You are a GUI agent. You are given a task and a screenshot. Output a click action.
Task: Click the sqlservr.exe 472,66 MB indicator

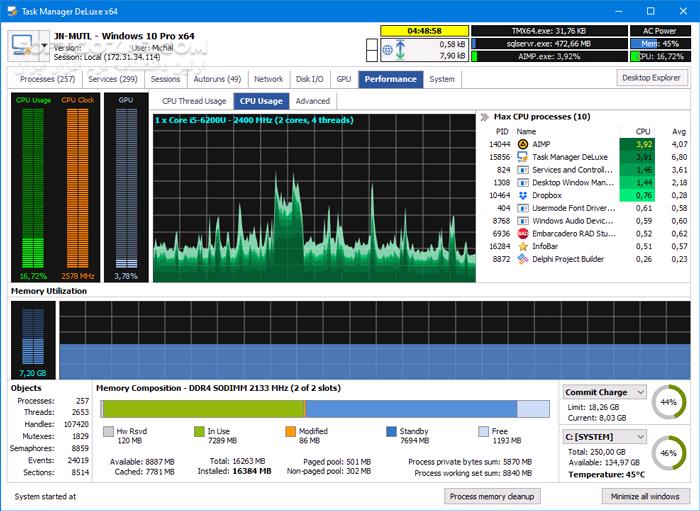[549, 44]
